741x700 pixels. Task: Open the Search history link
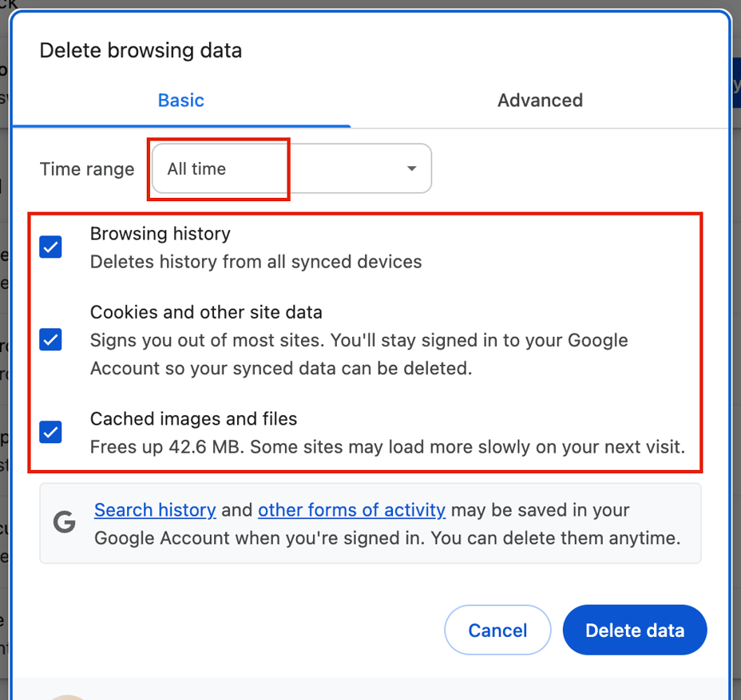[155, 510]
